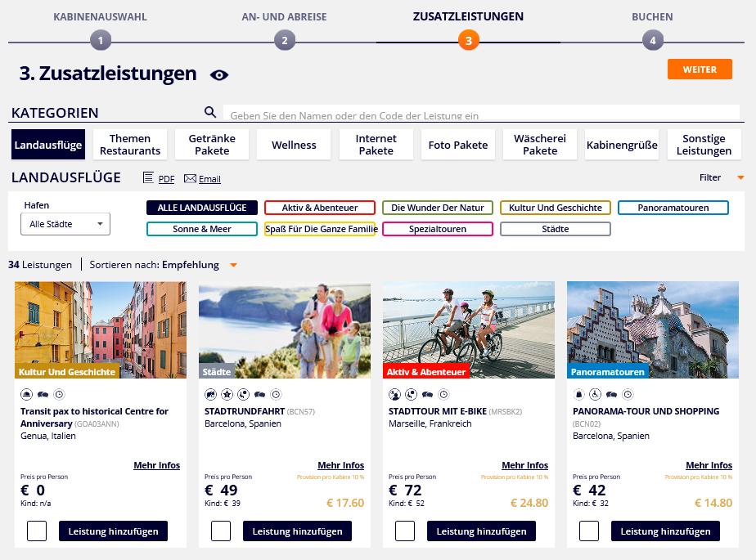Screen dimensions: 756x560
Task: Click the meal cloche icon on Genua card
Action: pos(26,395)
